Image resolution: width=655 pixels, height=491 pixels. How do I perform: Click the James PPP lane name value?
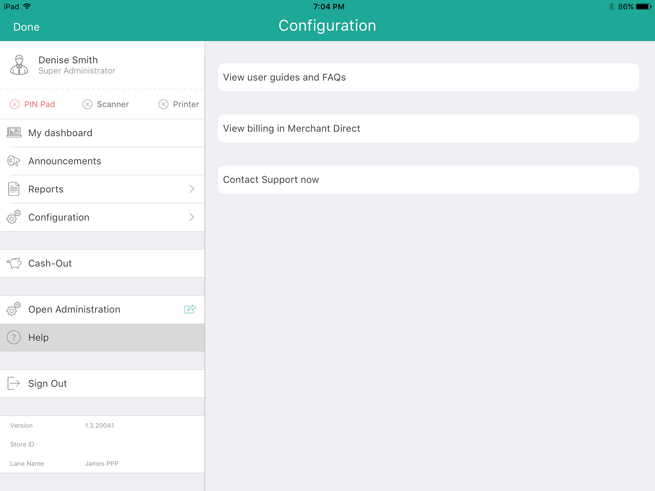tap(102, 463)
